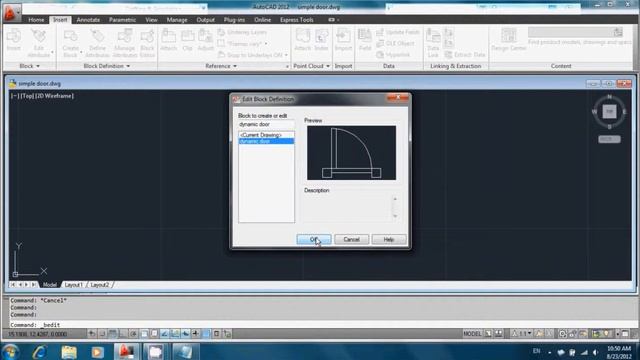640x360 pixels.
Task: Open the 'Frames vary' dropdown
Action: pos(266,44)
